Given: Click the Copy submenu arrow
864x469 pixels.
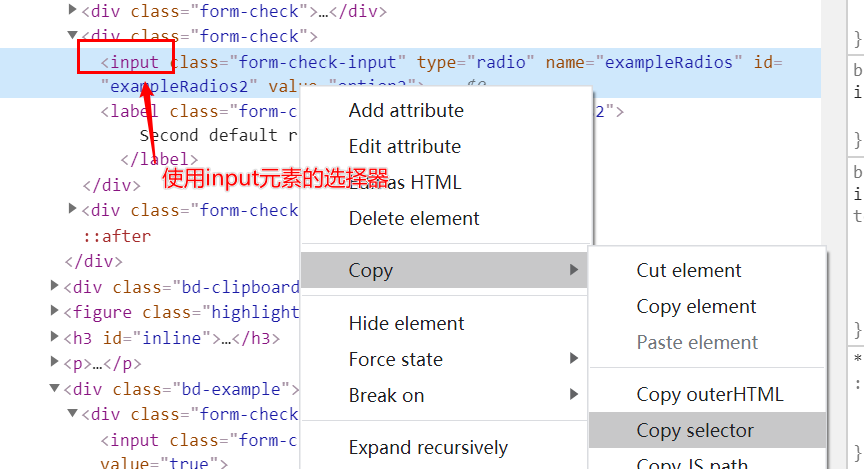Looking at the screenshot, I should tap(574, 269).
